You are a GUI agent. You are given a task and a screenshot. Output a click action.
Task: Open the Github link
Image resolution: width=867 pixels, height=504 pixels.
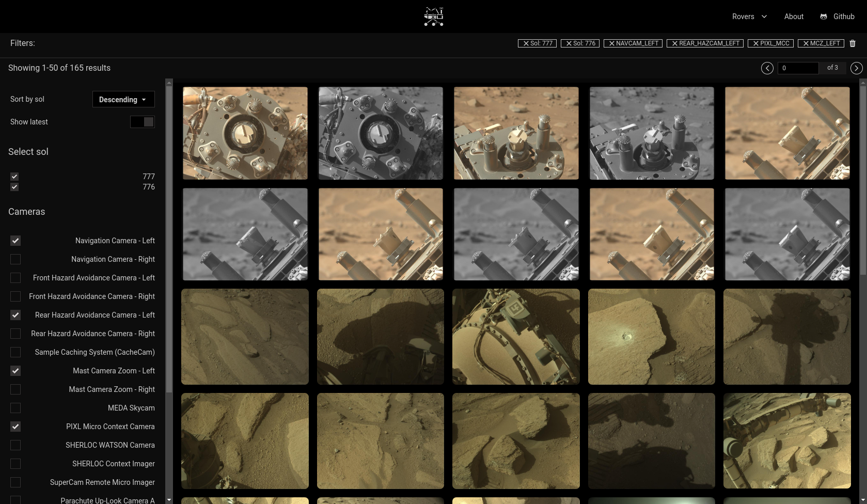[x=844, y=17]
